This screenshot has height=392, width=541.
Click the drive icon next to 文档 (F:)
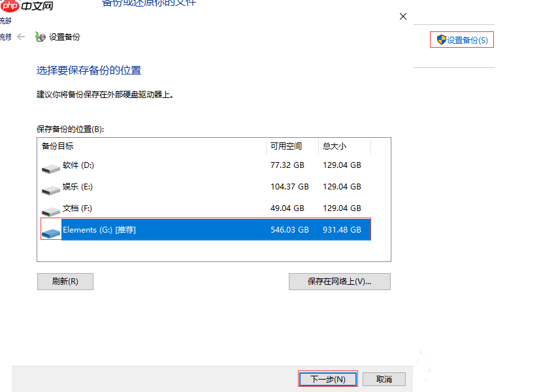point(50,211)
